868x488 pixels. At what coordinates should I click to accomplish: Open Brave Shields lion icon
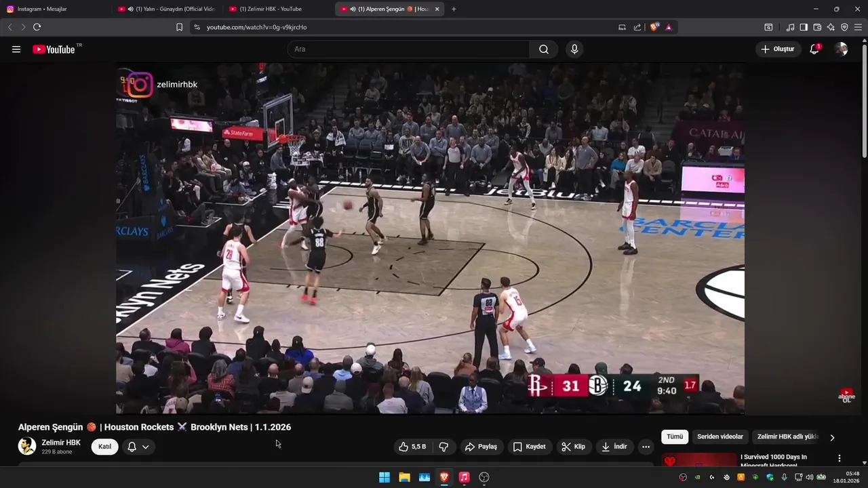pos(654,27)
